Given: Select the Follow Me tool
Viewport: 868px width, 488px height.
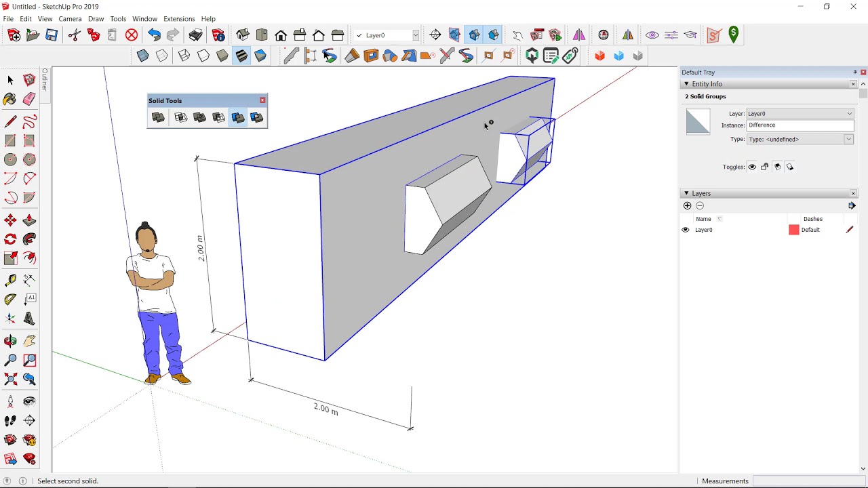Looking at the screenshot, I should [x=29, y=239].
